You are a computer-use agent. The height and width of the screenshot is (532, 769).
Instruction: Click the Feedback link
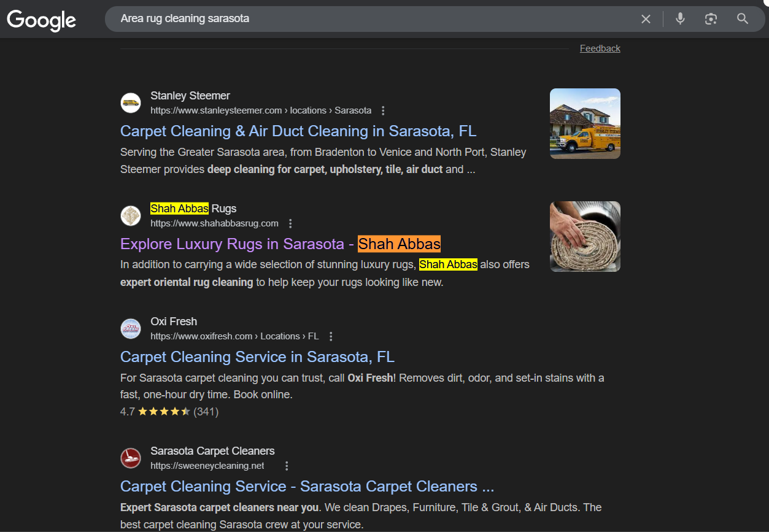[x=600, y=48]
